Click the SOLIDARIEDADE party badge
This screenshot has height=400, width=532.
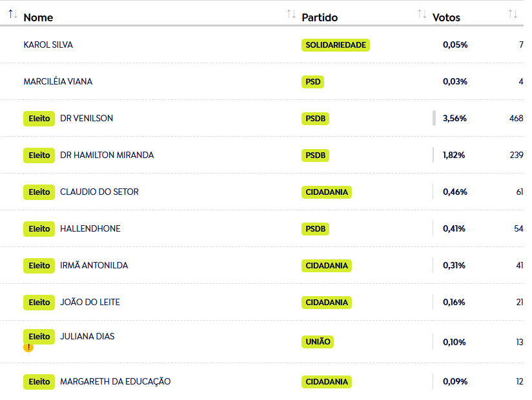tap(336, 45)
